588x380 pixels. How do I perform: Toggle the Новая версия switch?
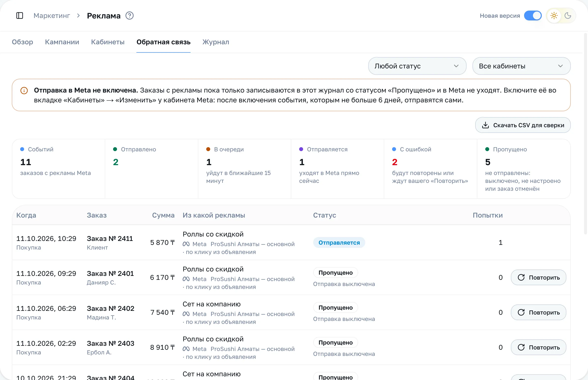click(x=532, y=16)
